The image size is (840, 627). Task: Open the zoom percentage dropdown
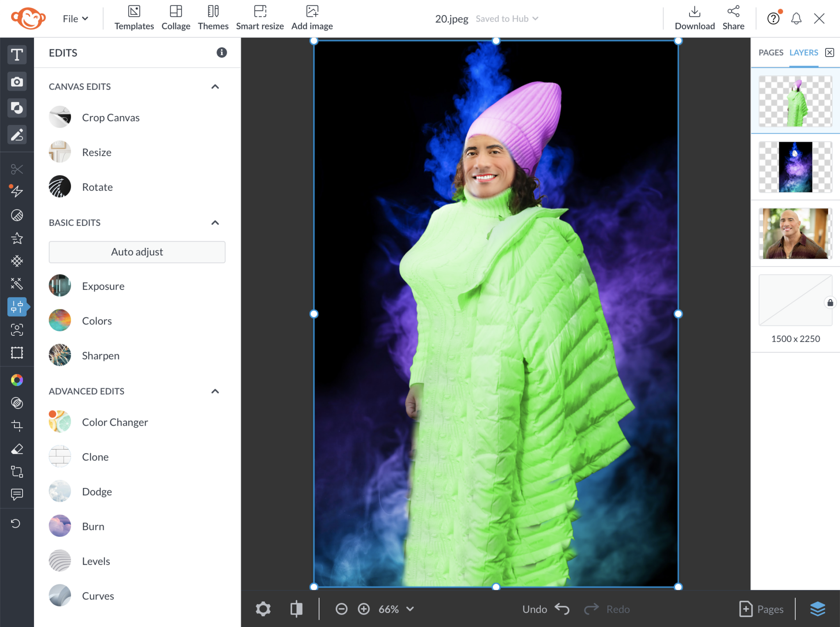click(395, 609)
